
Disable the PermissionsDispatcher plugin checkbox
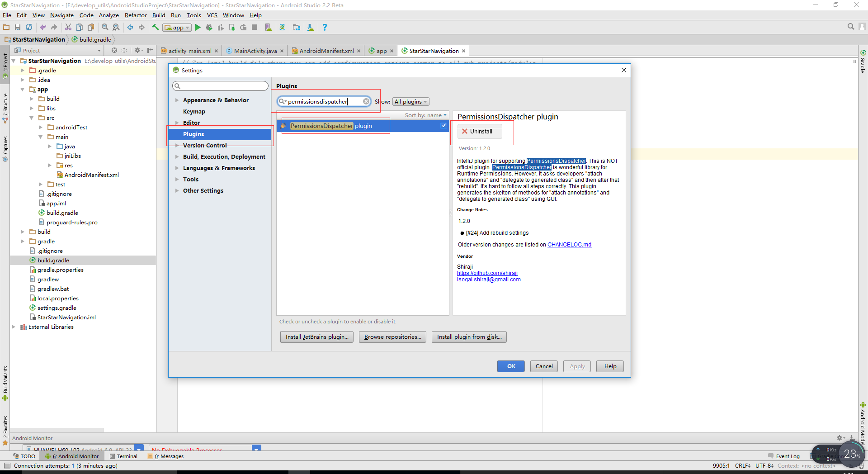click(x=443, y=126)
